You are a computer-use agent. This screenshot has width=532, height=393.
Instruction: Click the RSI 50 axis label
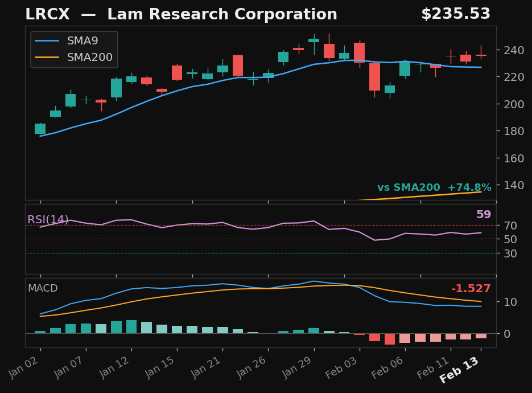click(x=510, y=239)
